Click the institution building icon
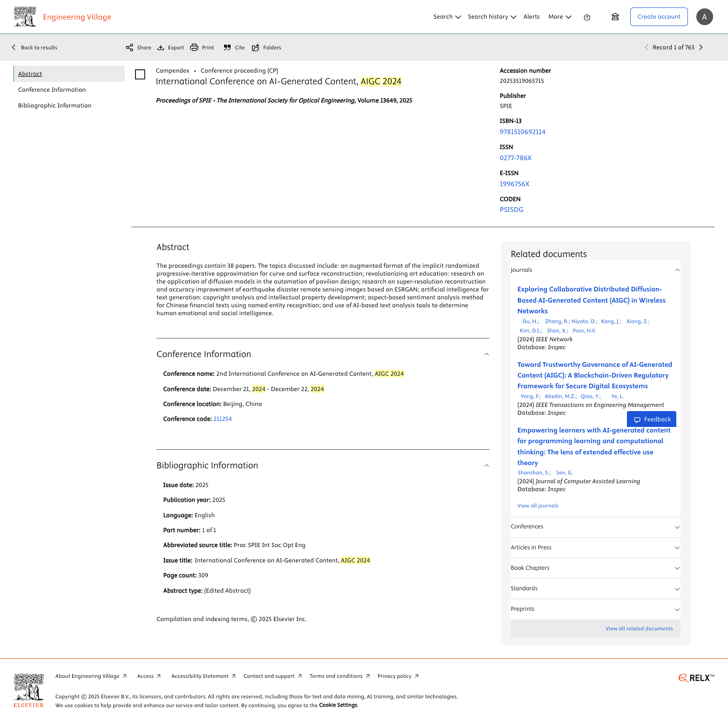Viewport: 728px width, 723px height. coord(615,17)
